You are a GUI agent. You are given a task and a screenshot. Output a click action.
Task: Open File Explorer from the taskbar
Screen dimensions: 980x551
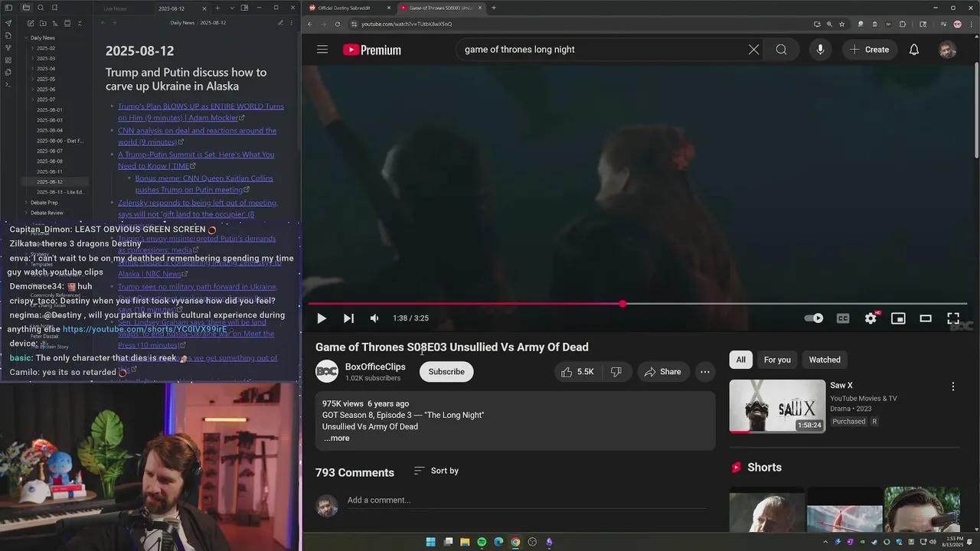click(465, 542)
